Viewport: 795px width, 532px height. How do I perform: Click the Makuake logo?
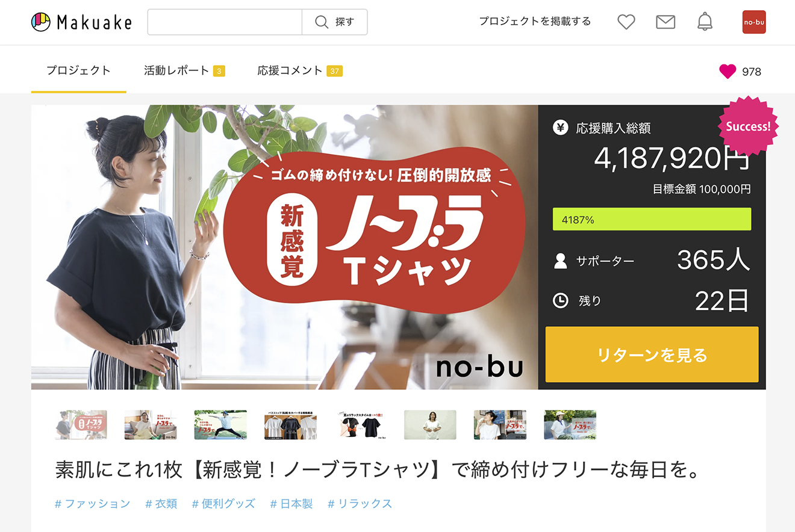tap(81, 22)
